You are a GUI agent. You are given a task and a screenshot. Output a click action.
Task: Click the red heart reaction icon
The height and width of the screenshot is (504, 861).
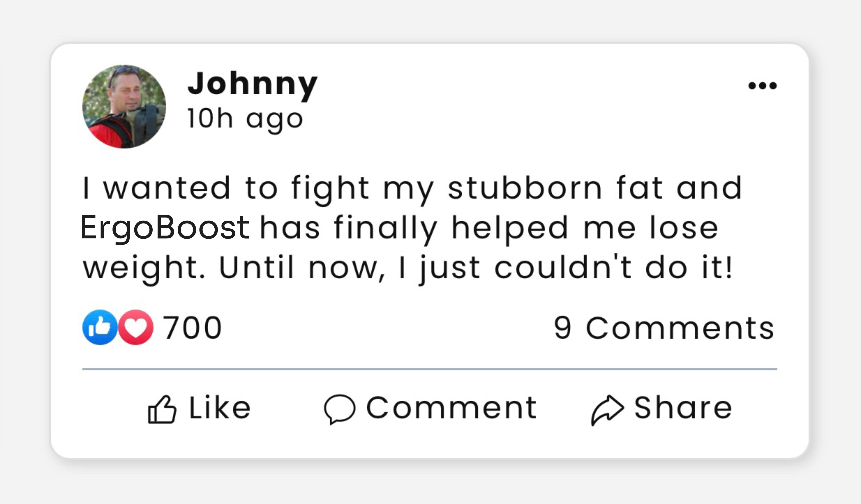[x=136, y=327]
